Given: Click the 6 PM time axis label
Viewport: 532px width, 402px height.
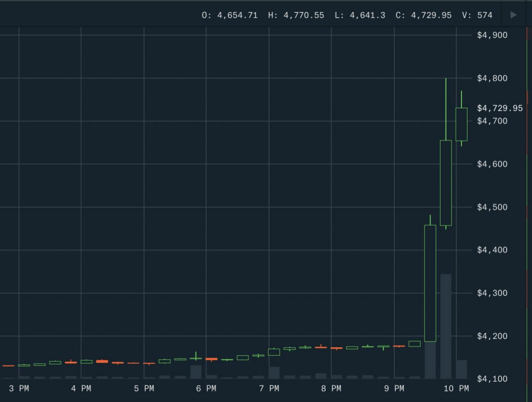Looking at the screenshot, I should [206, 388].
